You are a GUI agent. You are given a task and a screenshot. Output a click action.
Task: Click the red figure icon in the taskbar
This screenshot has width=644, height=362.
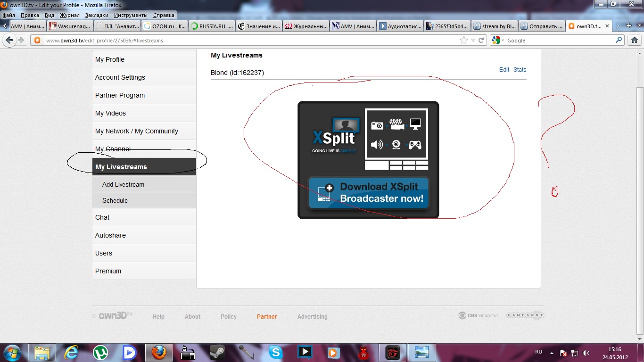pyautogui.click(x=363, y=352)
